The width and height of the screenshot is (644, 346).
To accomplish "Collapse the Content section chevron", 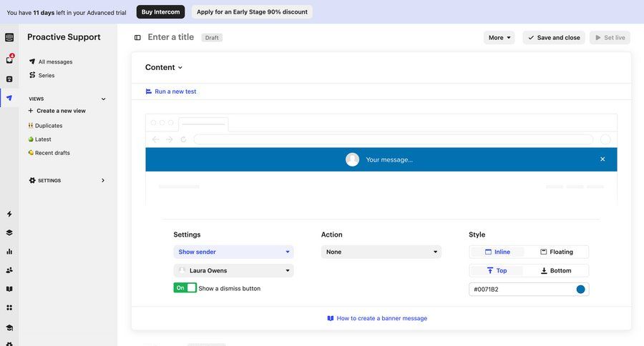I will coord(180,68).
